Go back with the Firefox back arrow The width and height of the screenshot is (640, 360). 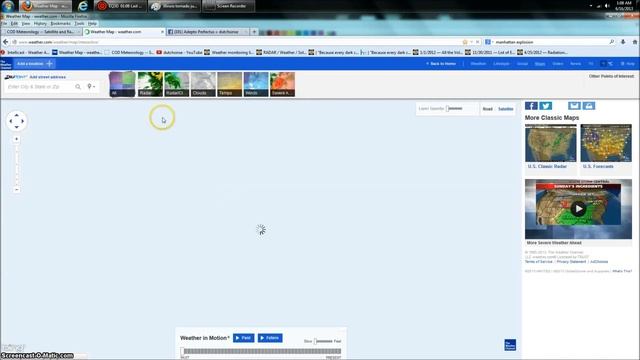point(5,42)
